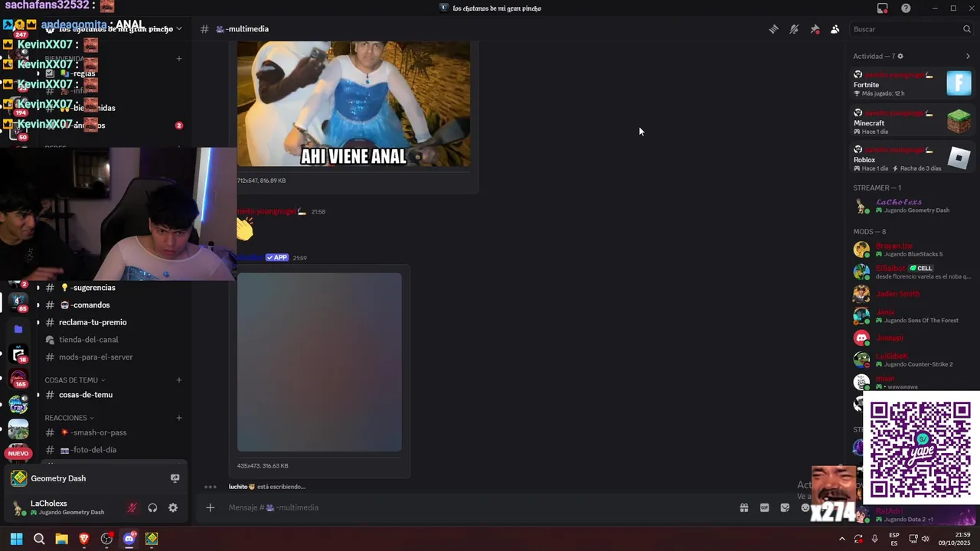Open the -comandos channel

point(113,305)
